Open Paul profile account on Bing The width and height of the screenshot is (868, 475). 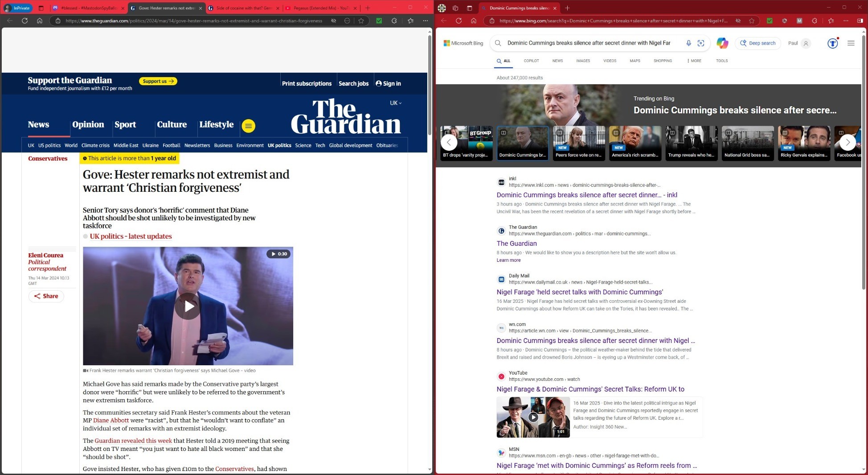coord(799,43)
